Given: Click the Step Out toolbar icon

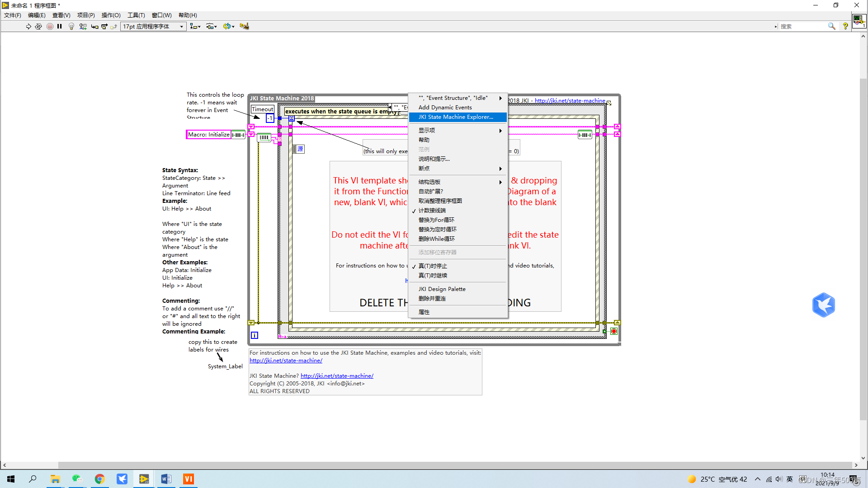Looking at the screenshot, I should 113,26.
